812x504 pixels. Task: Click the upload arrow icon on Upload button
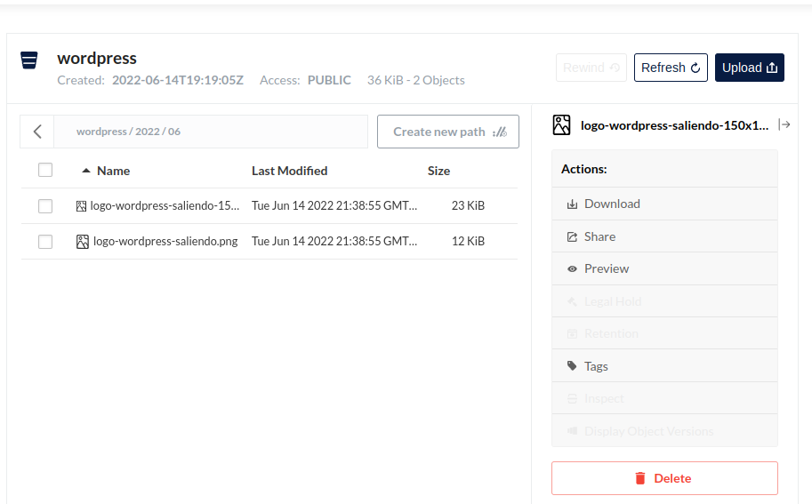click(772, 68)
